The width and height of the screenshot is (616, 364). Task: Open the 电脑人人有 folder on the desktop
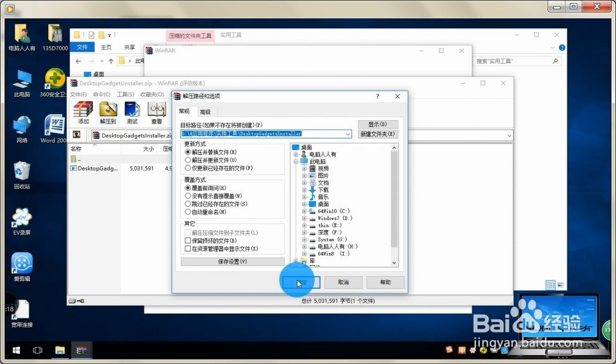[x=22, y=37]
